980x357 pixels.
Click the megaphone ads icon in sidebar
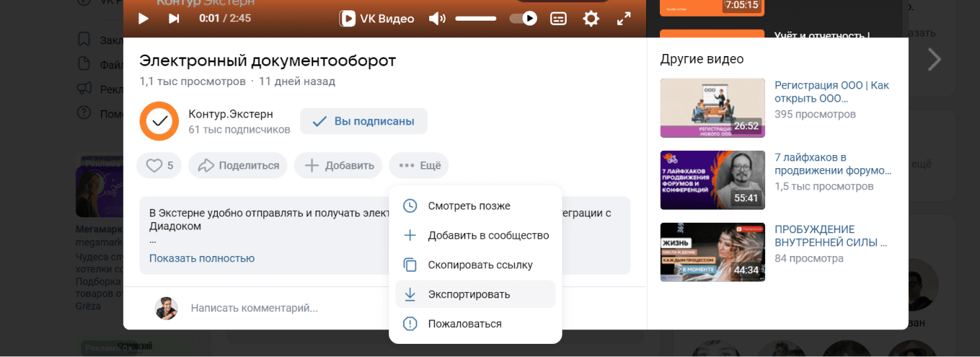(x=84, y=88)
